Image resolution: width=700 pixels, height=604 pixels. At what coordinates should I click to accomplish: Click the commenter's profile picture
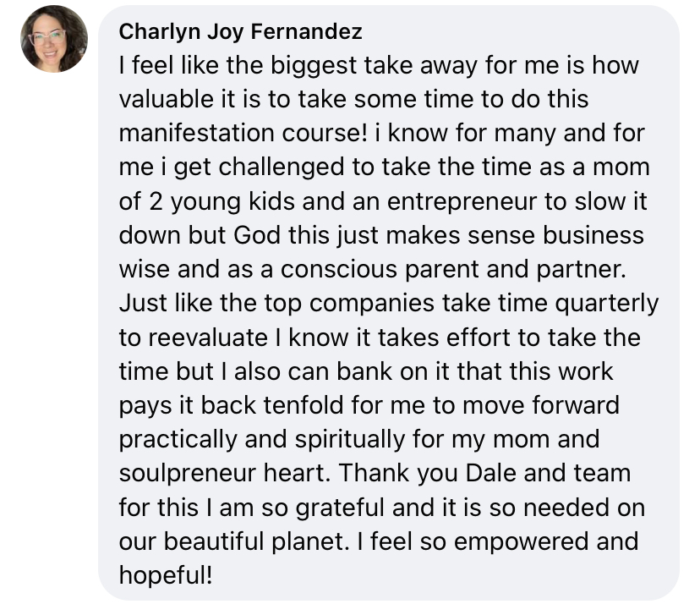(54, 39)
